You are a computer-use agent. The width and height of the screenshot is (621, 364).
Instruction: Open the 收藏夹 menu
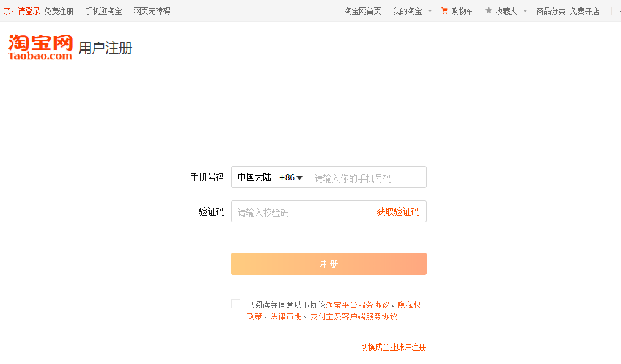pos(505,11)
